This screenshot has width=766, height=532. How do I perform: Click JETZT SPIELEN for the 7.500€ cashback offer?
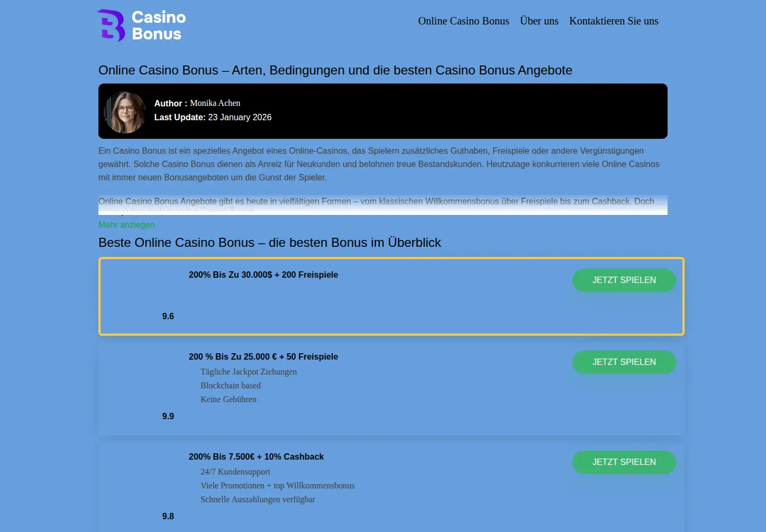[624, 462]
